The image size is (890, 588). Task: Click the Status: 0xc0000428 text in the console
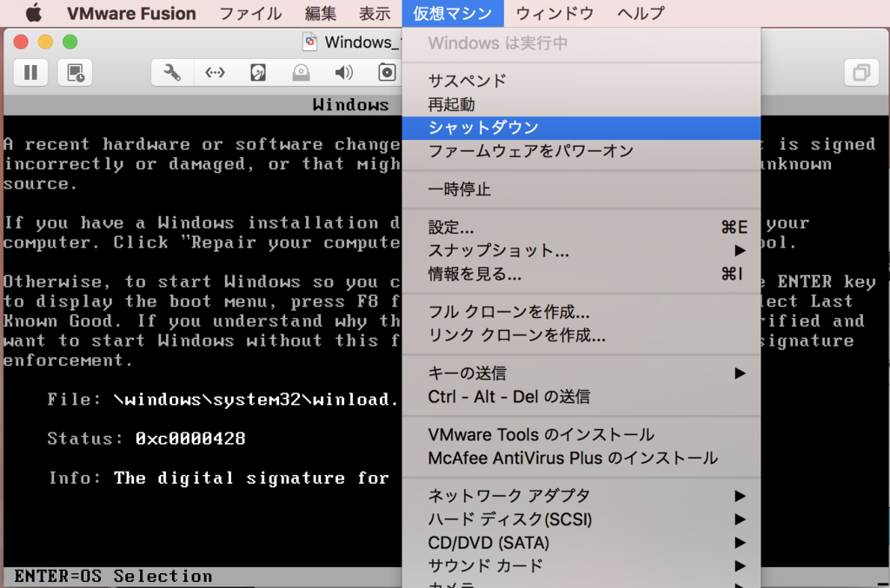click(x=146, y=439)
